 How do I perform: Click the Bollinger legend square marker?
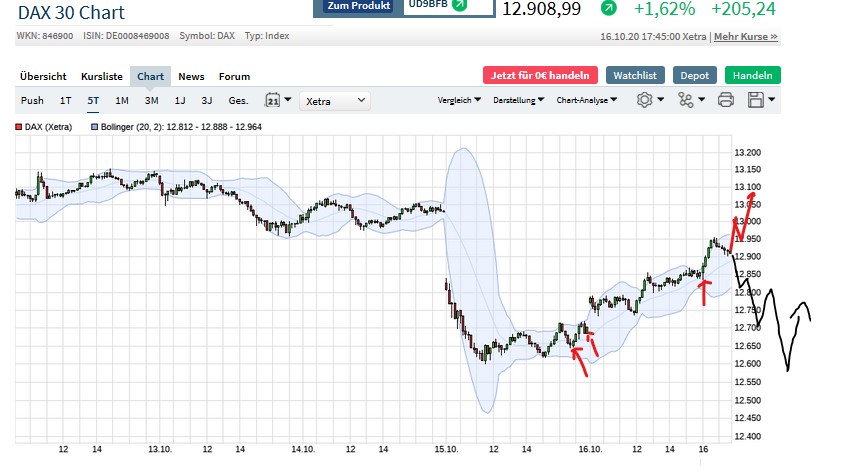click(x=94, y=127)
